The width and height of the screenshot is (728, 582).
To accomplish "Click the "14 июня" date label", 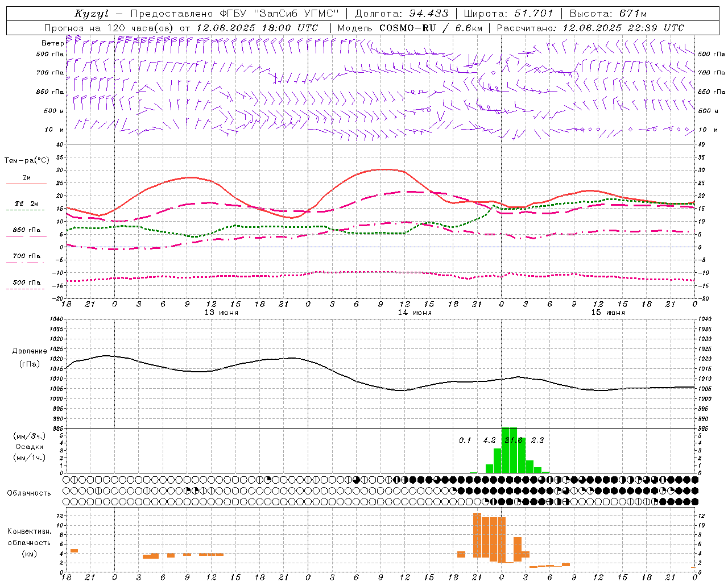I will (x=415, y=313).
